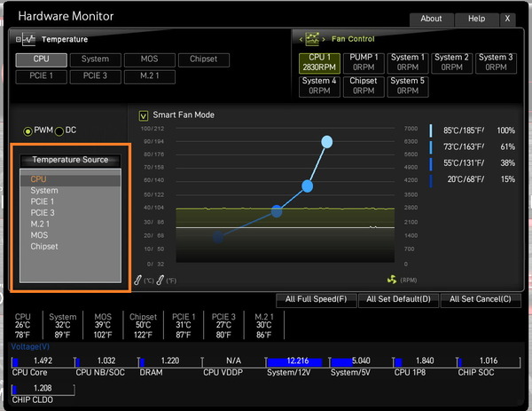Screen dimensions: 532x411
Task: Select the PUMP 1 fan tab
Action: click(364, 62)
